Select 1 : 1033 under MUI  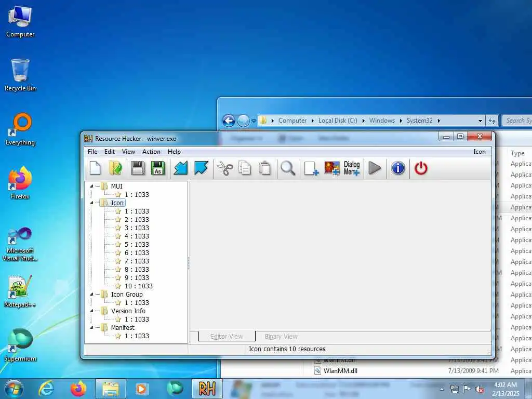pos(137,195)
